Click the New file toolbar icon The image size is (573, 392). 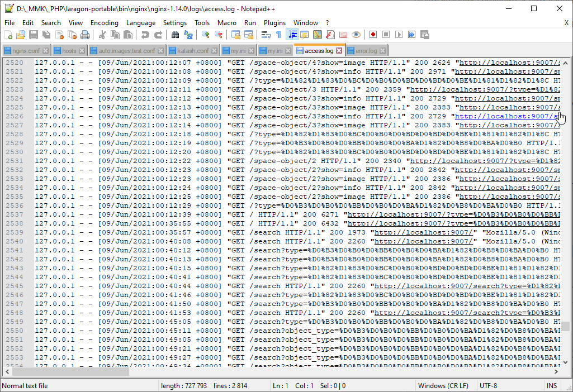8,35
